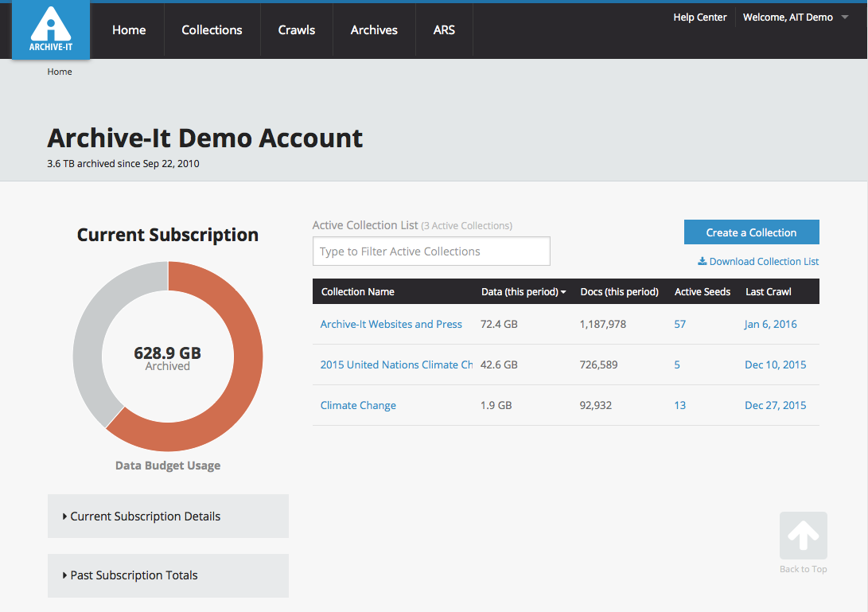Click the Create a Collection button
Viewport: 868px width, 612px height.
click(751, 232)
